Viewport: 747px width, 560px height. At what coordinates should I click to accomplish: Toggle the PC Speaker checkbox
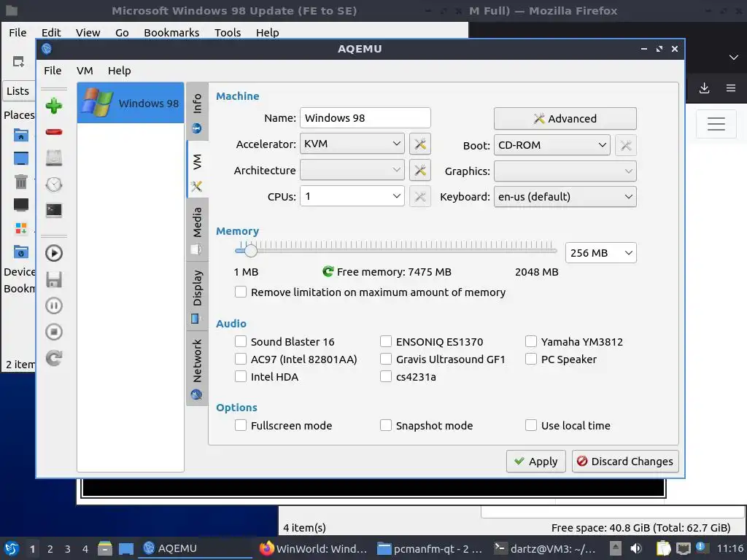(531, 359)
